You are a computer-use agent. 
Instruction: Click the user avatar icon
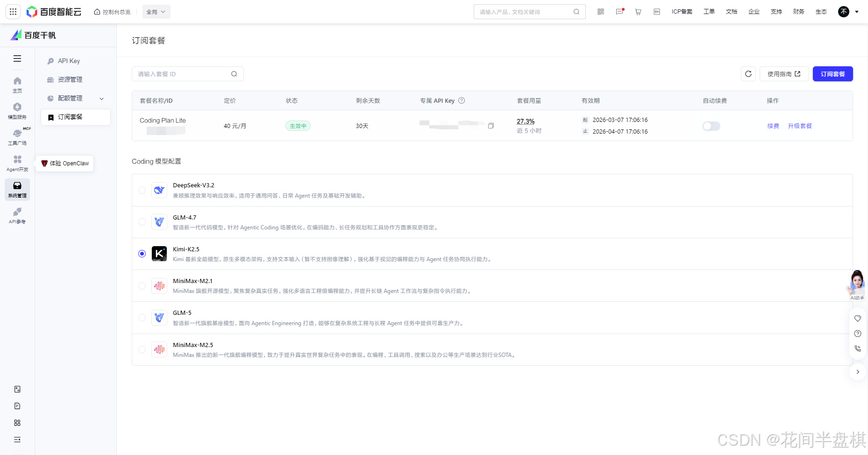pyautogui.click(x=844, y=12)
